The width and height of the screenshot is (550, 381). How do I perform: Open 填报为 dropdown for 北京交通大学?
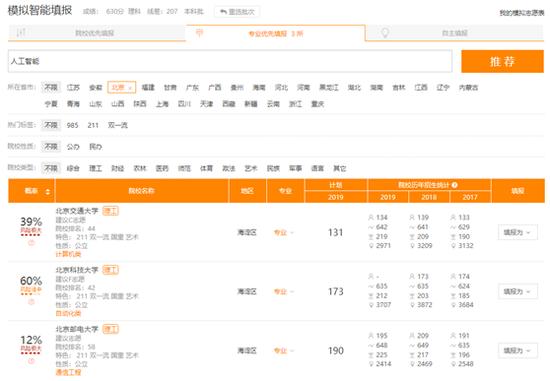(518, 232)
